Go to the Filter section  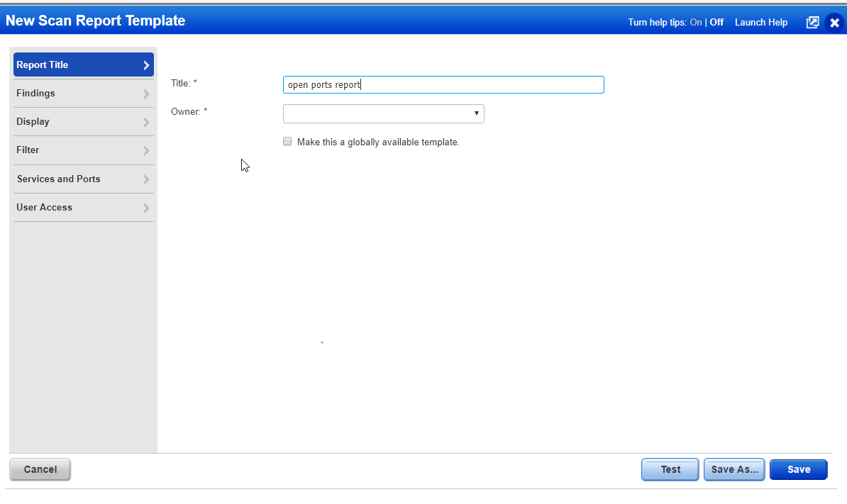click(84, 150)
